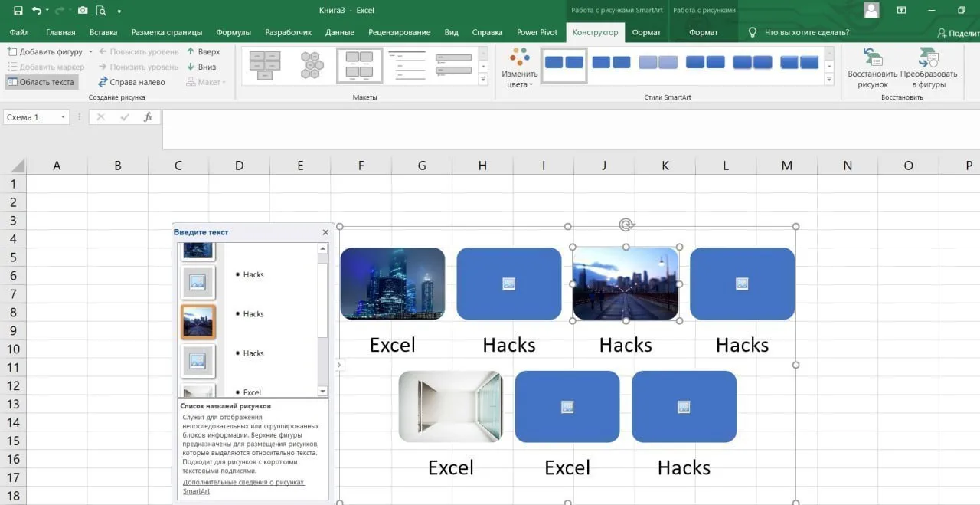Open the Формулы tab
This screenshot has width=980, height=505.
point(234,33)
